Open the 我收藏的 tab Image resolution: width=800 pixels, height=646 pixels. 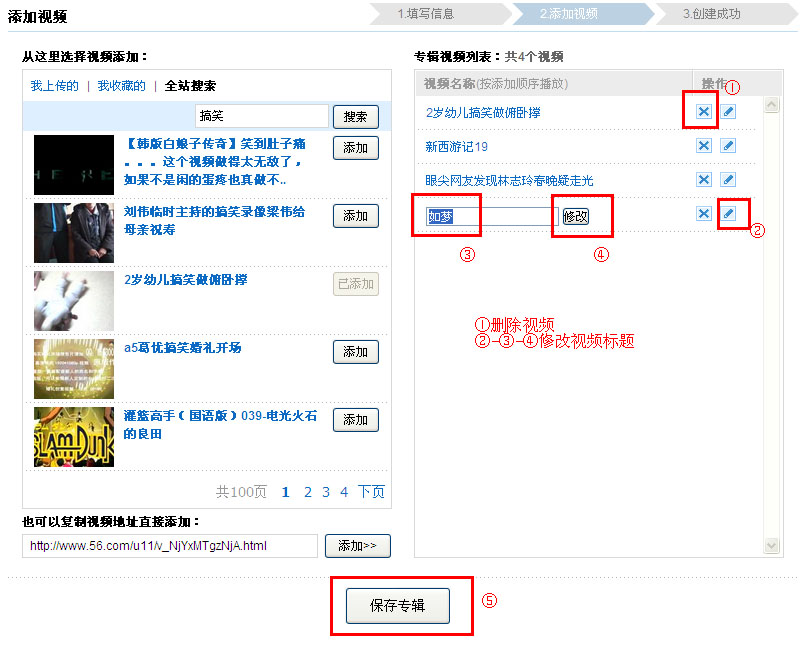tap(121, 86)
